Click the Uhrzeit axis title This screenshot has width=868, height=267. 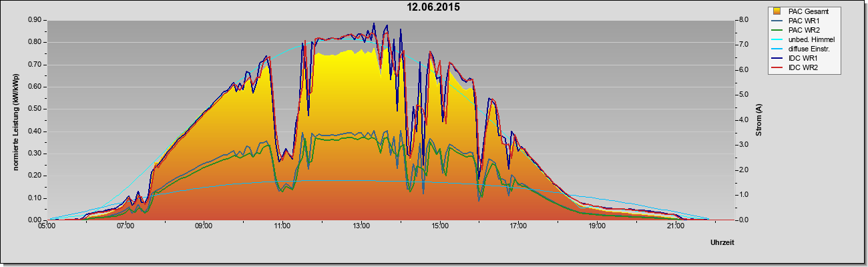coord(722,244)
